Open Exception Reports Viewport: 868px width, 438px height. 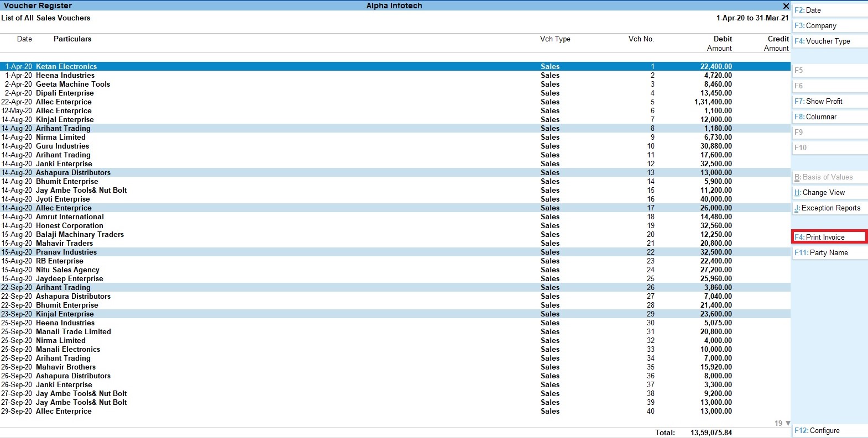click(x=829, y=208)
